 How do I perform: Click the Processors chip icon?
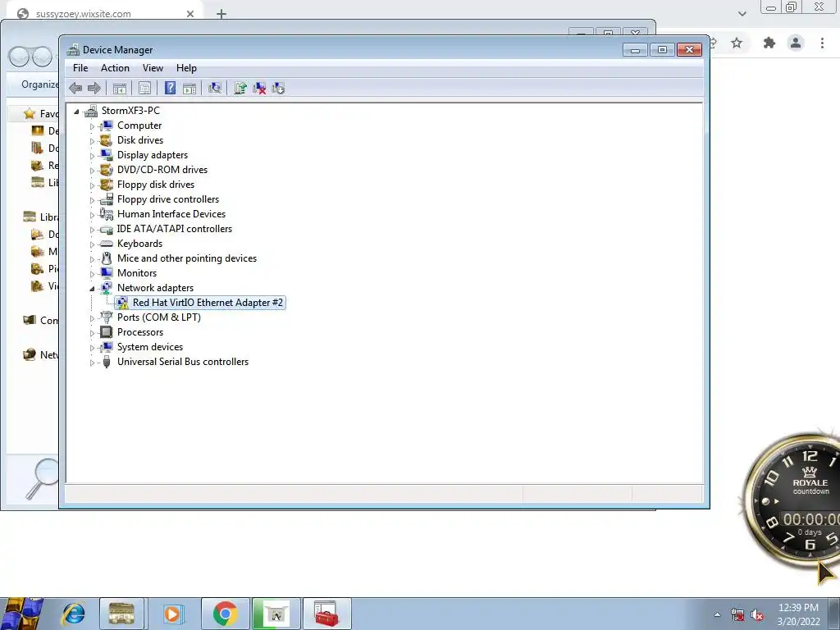point(107,332)
